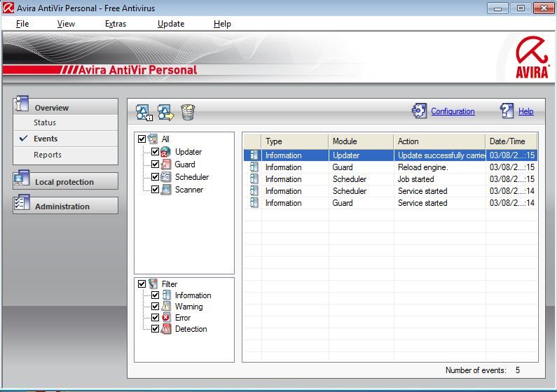Click the All modules icon in tree
Viewport: 557px width, 392px height.
(153, 139)
